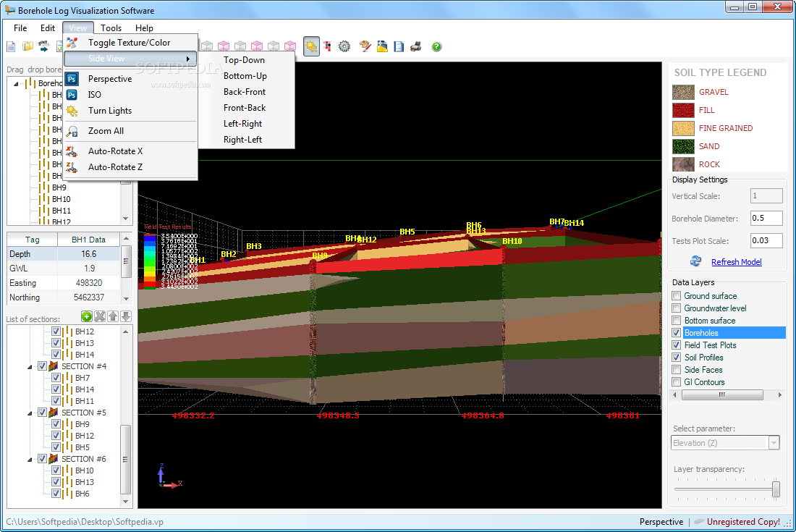Viewport: 796px width, 532px height.
Task: Click the FILL red texture swatch
Action: (683, 110)
